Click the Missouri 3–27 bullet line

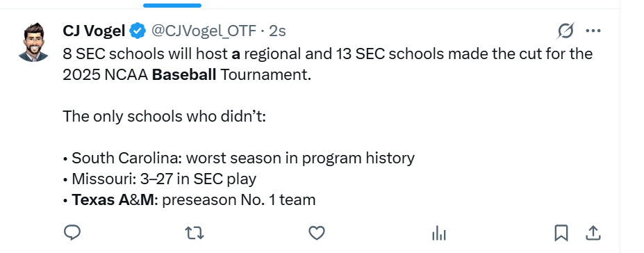point(159,179)
